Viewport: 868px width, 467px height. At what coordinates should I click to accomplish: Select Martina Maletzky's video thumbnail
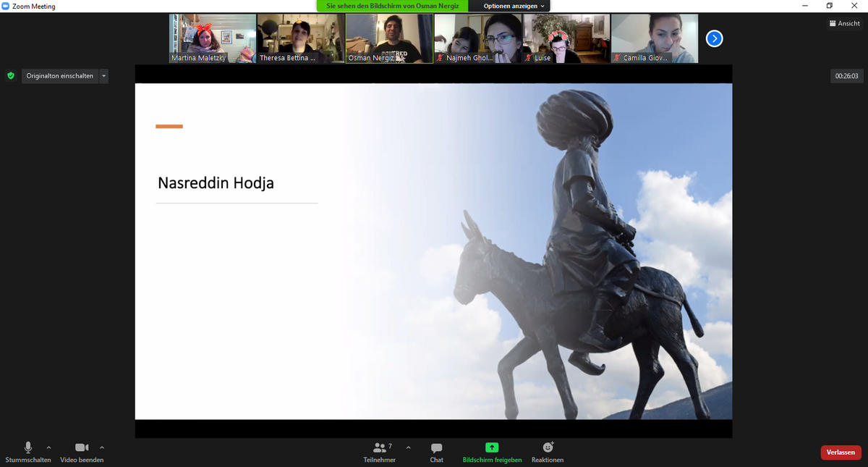pyautogui.click(x=213, y=38)
